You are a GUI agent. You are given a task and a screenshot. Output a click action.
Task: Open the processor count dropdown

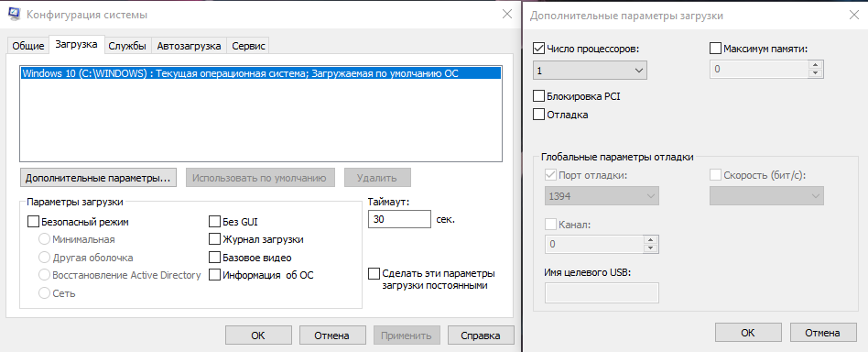pos(590,71)
